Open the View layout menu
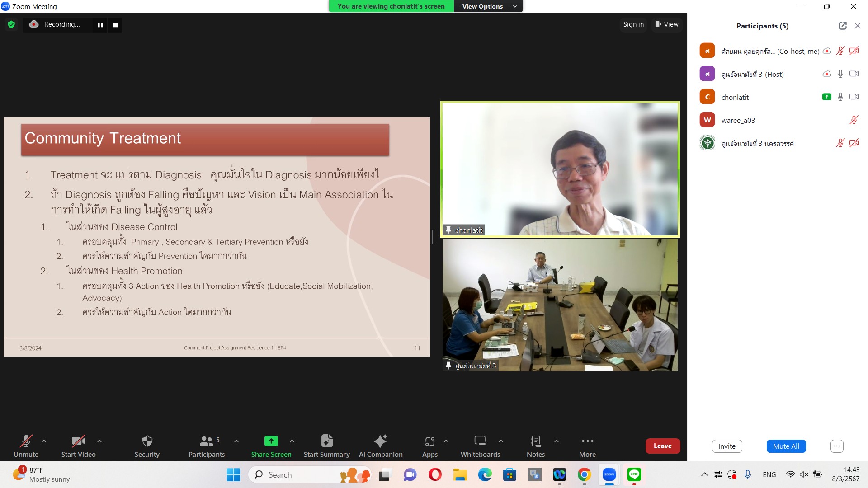 667,24
